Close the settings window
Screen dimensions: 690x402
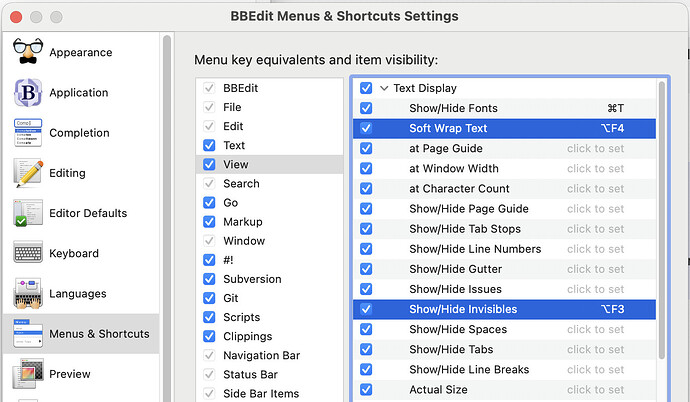[16, 17]
